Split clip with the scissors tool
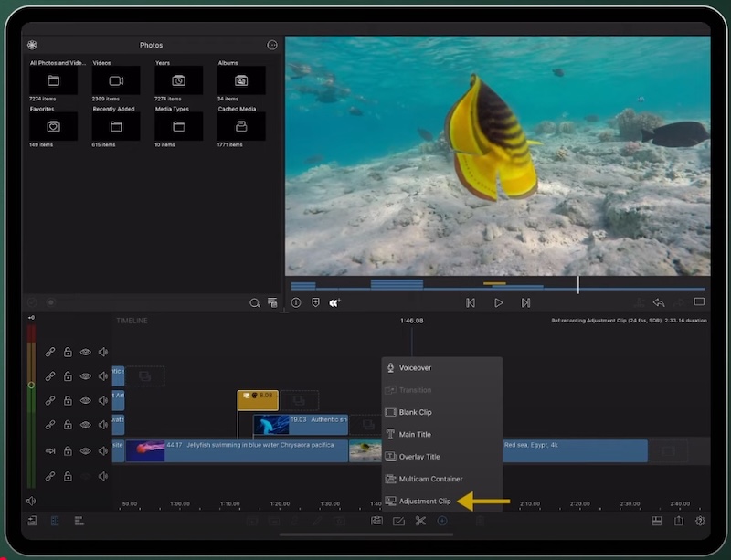This screenshot has width=731, height=560. click(x=420, y=521)
